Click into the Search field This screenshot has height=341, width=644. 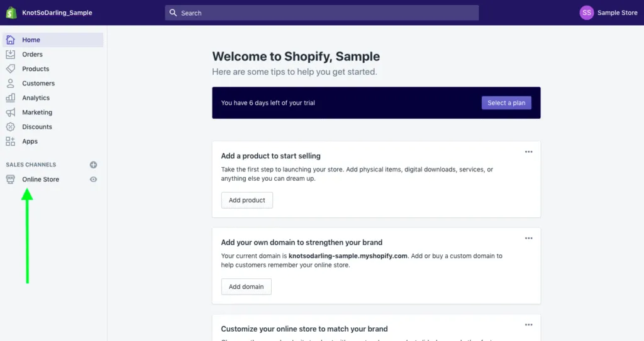point(321,13)
